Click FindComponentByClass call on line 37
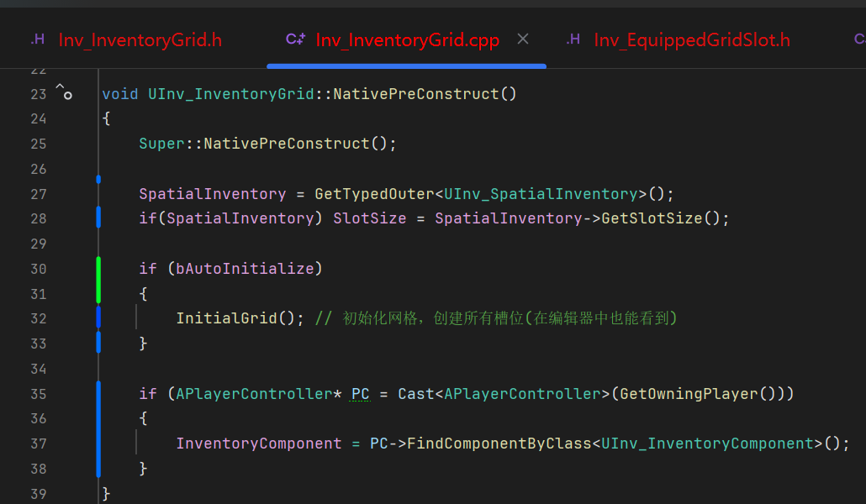Viewport: 866px width, 504px height. [499, 444]
